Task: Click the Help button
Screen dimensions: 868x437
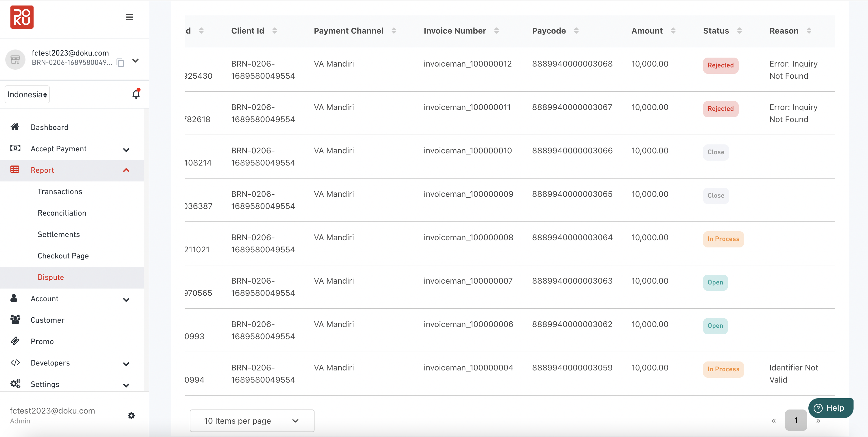Action: pyautogui.click(x=830, y=408)
